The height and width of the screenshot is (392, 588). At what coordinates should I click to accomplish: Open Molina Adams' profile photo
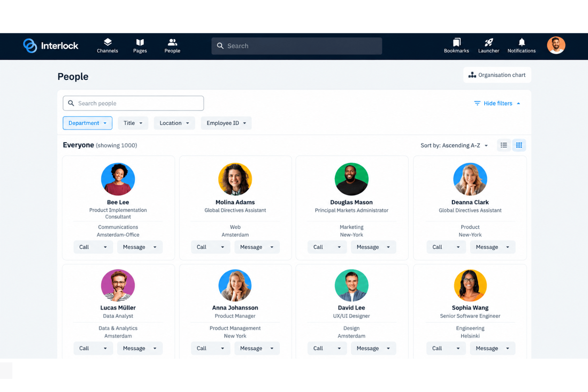pyautogui.click(x=235, y=179)
